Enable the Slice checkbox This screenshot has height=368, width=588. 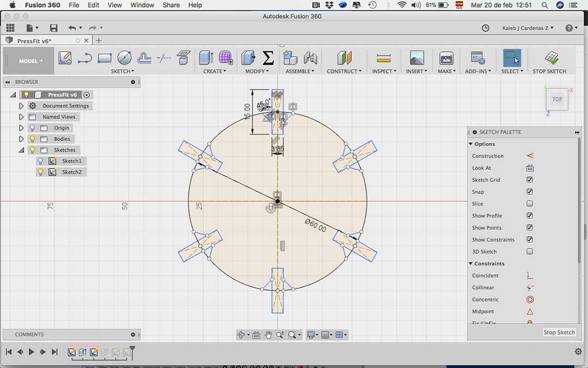(x=530, y=204)
